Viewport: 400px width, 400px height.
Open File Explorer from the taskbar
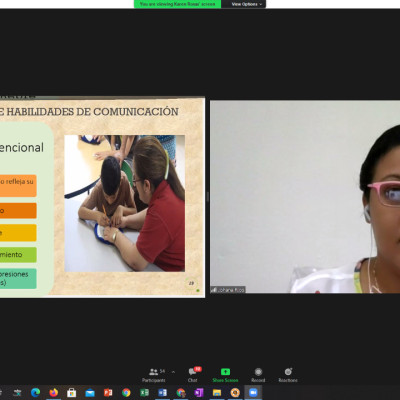click(217, 393)
